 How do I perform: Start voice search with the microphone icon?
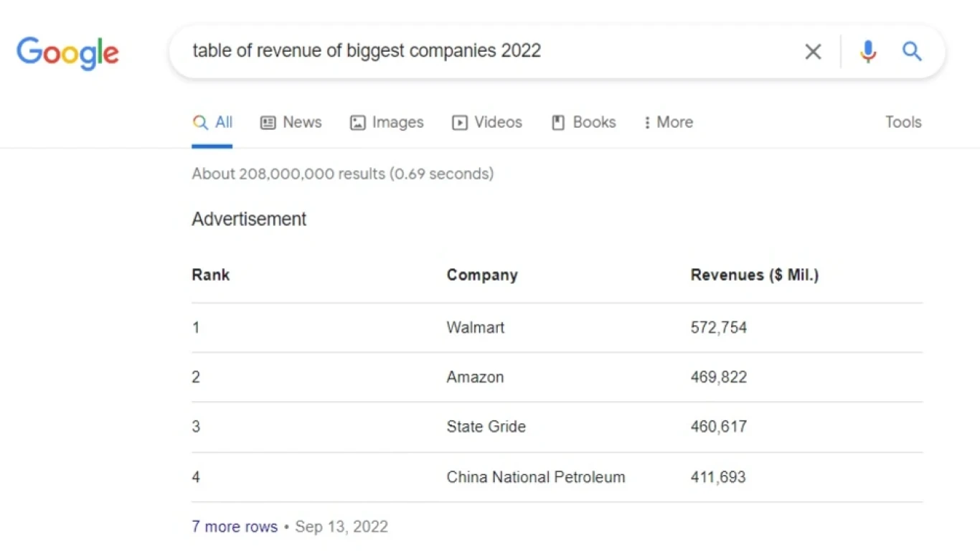click(868, 52)
